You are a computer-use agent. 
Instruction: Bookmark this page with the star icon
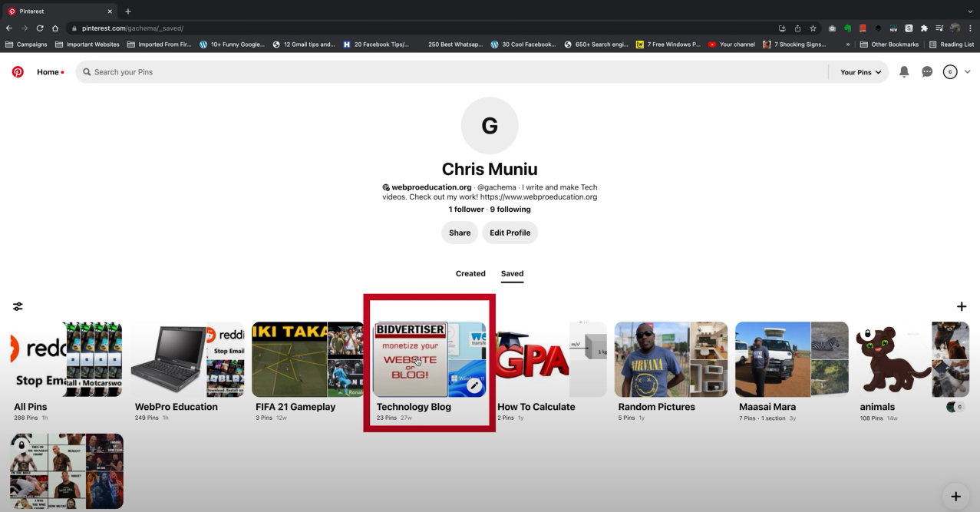coord(813,28)
